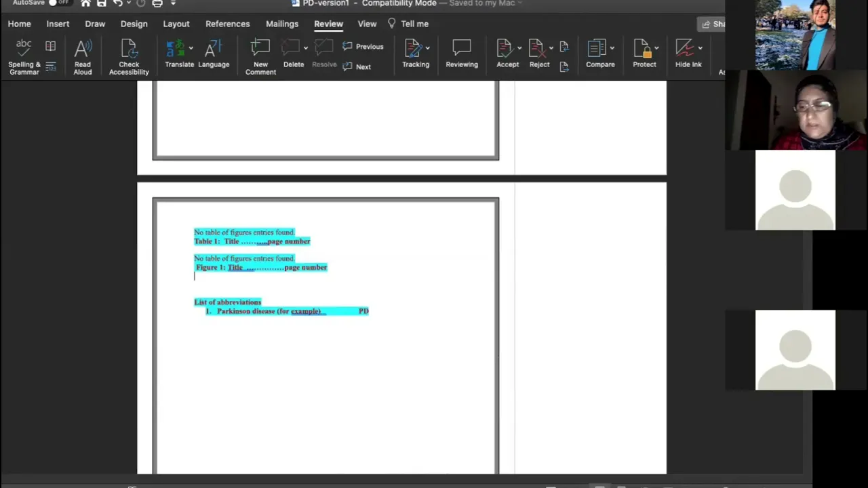Click the Compare documents icon
The width and height of the screenshot is (868, 488).
click(597, 48)
